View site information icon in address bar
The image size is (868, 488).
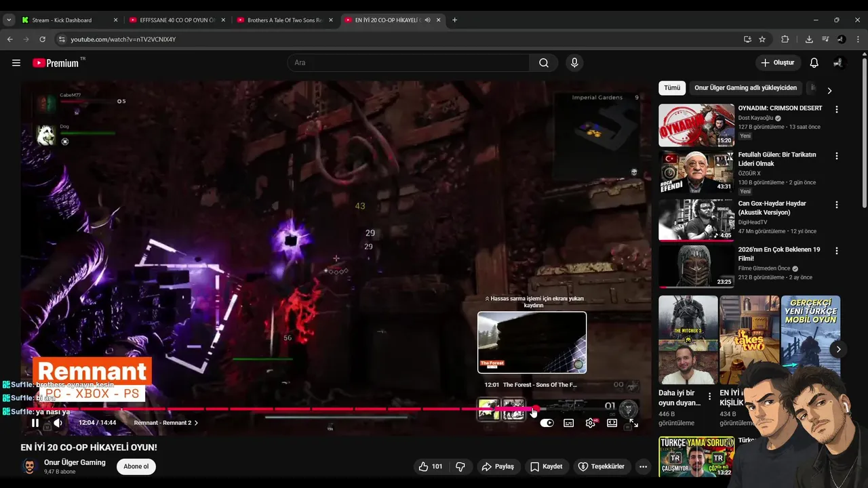pyautogui.click(x=61, y=39)
